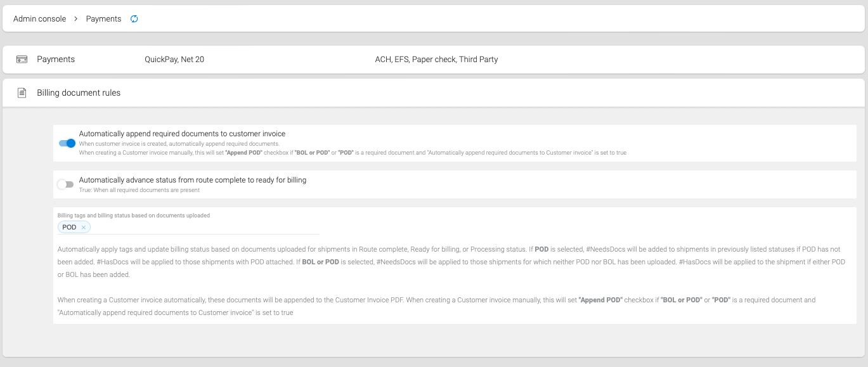Click the paragraph about Customer Invoice PDF appending
Image resolution: width=868 pixels, height=367 pixels.
pos(437,306)
